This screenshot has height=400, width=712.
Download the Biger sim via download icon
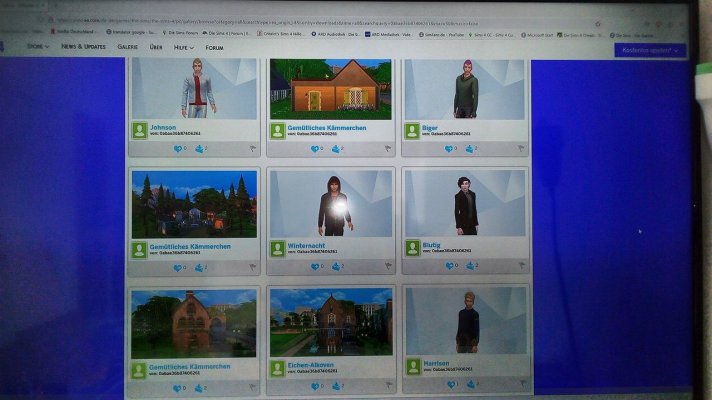click(x=470, y=148)
